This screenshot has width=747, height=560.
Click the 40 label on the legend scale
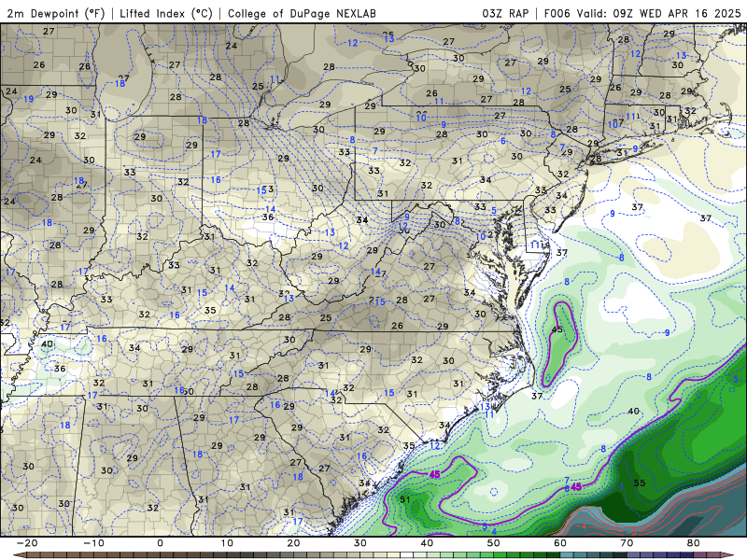[x=427, y=543]
